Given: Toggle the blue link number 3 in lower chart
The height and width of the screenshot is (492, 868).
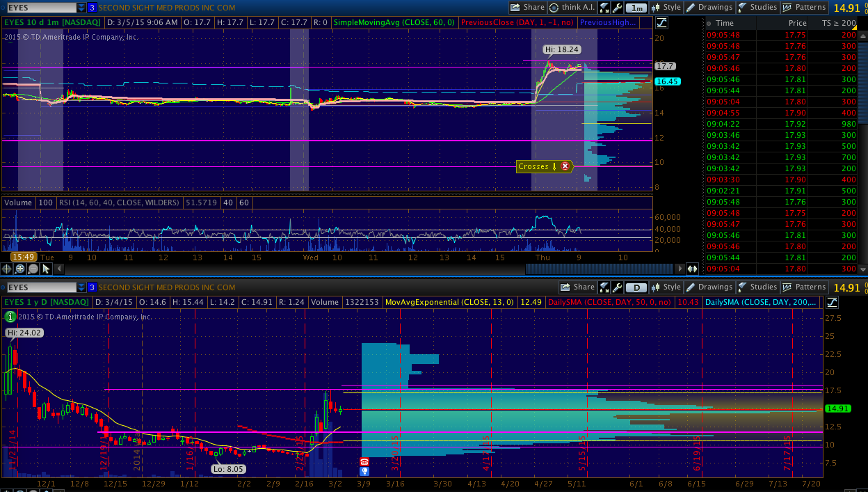Looking at the screenshot, I should point(92,287).
